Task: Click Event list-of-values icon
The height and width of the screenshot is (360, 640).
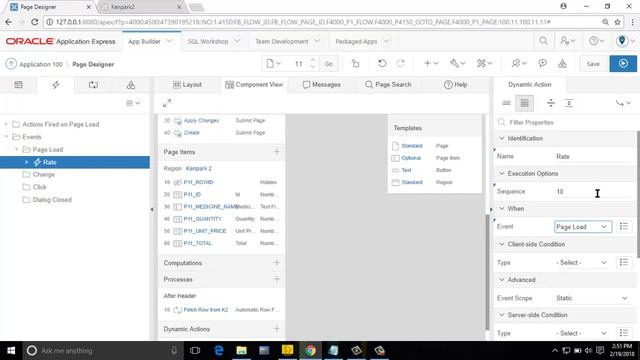Action: [x=624, y=227]
